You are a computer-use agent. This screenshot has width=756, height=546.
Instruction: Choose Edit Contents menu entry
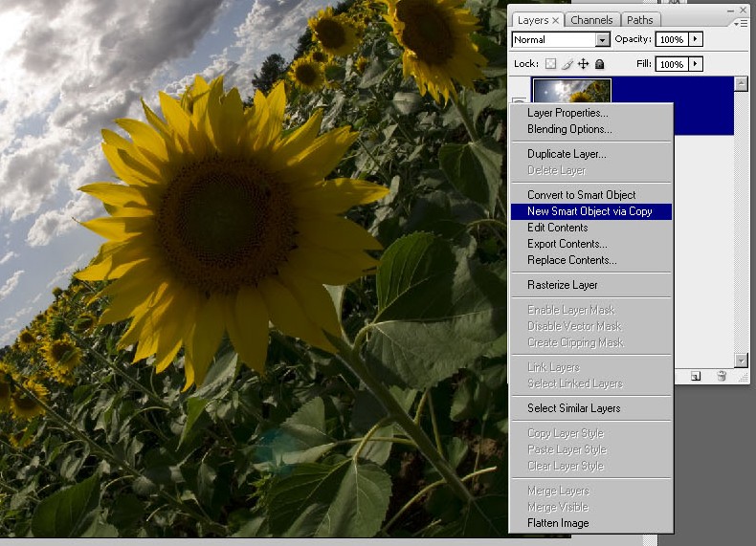[591, 228]
